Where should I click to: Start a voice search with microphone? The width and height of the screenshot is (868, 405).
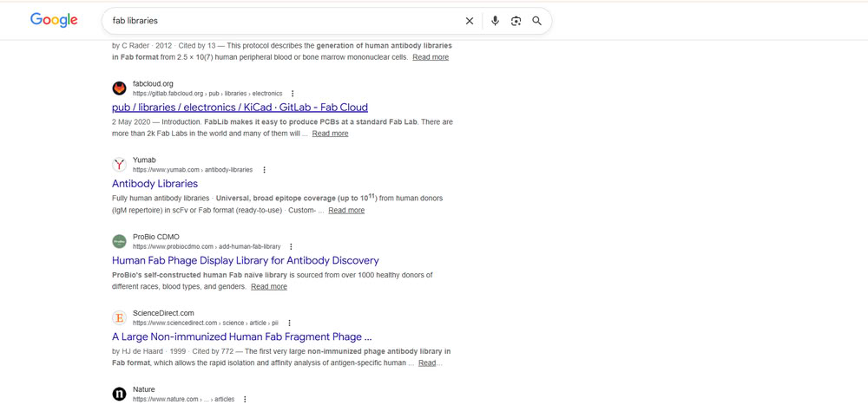pos(495,21)
